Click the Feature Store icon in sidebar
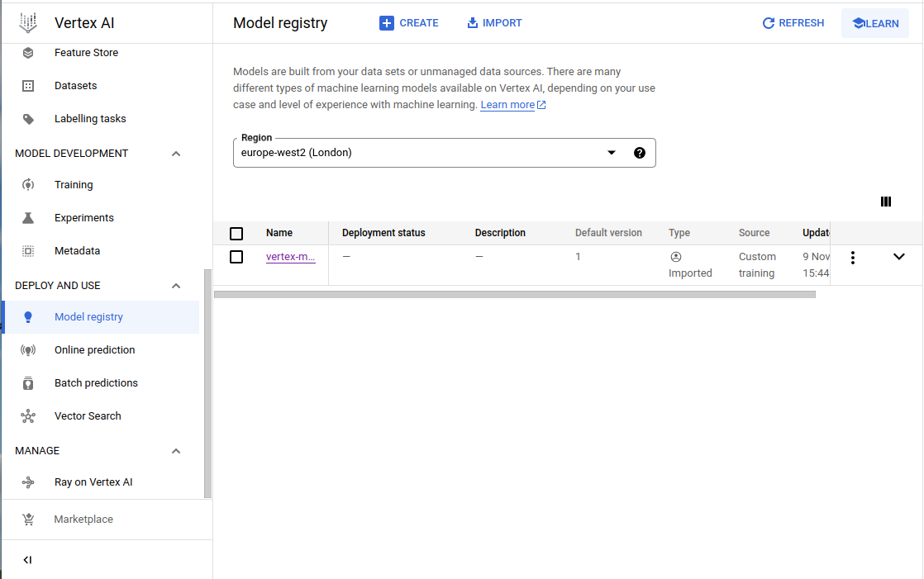Image resolution: width=924 pixels, height=579 pixels. [x=28, y=53]
